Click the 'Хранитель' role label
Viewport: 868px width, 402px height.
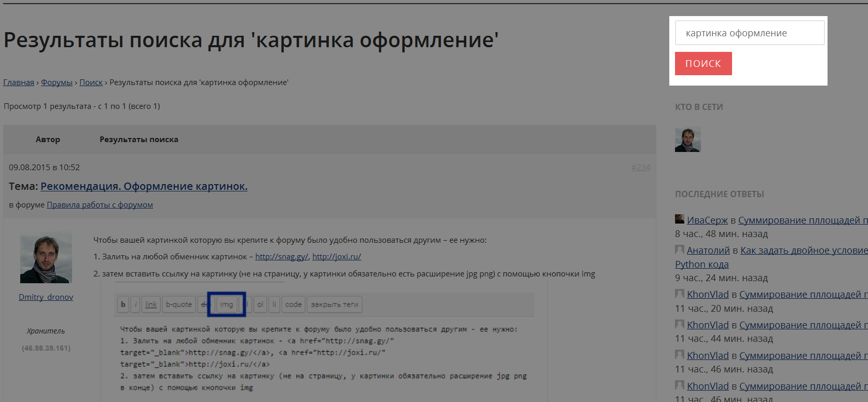coord(46,331)
